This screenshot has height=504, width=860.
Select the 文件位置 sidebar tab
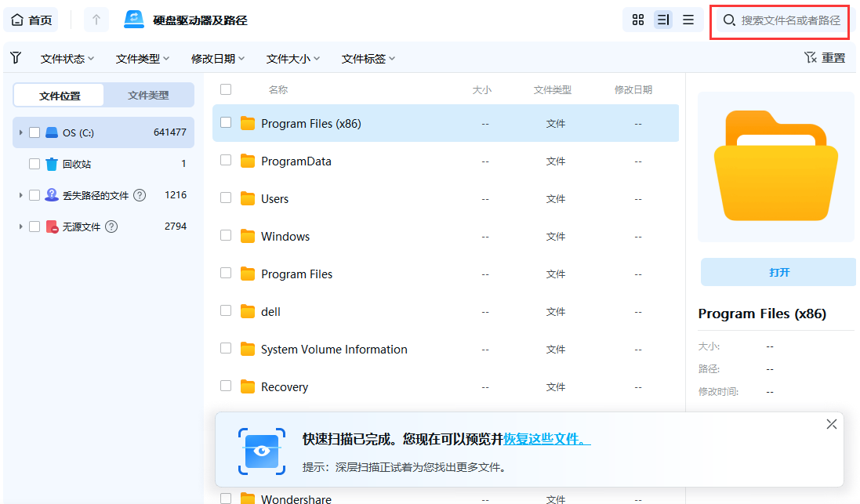58,94
